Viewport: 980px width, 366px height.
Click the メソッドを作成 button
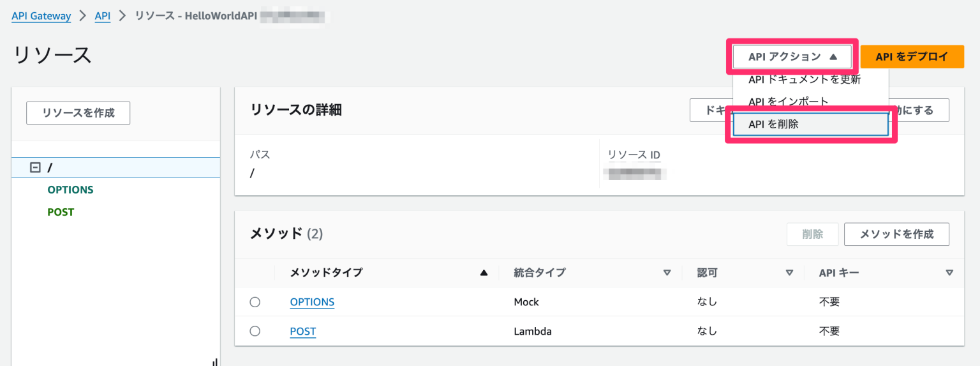tap(896, 234)
